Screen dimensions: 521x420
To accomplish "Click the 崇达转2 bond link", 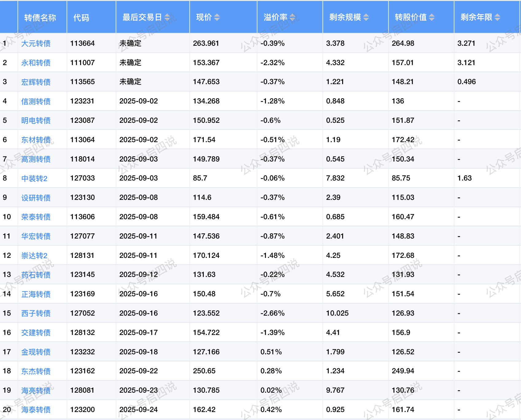I will click(34, 255).
